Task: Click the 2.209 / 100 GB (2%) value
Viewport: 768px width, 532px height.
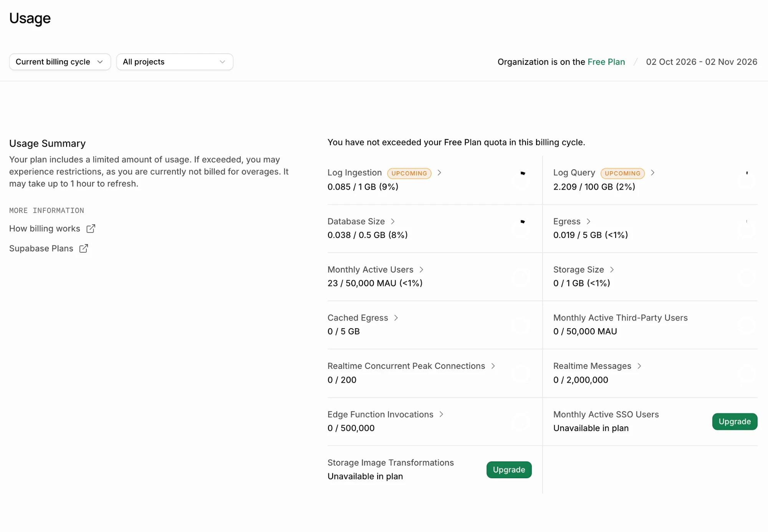Action: [594, 187]
